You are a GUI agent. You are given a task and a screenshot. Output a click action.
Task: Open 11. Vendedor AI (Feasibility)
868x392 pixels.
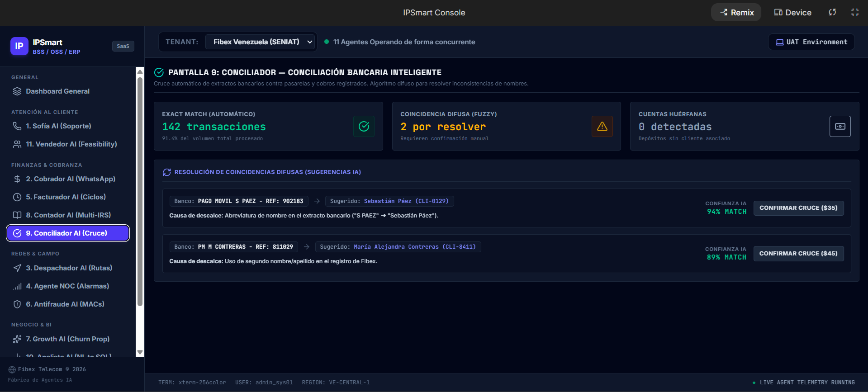[68, 144]
